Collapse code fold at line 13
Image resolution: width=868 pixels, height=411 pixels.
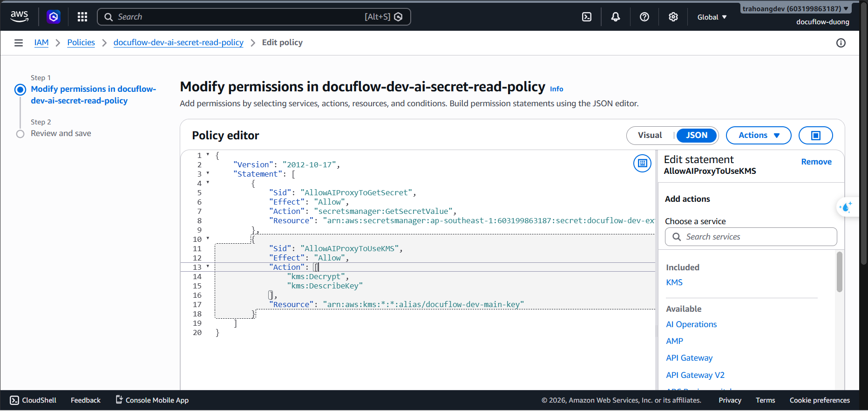pyautogui.click(x=208, y=266)
